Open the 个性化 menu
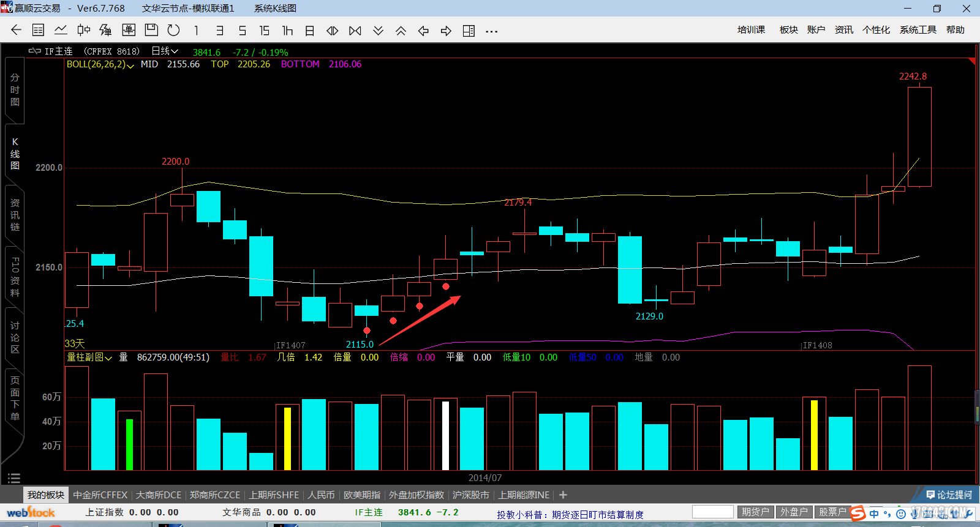Screen dimensions: 980x527 [x=876, y=30]
